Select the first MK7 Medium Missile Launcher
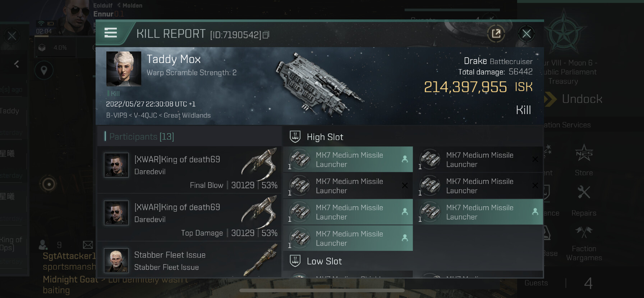Viewport: 644px width, 298px height. click(348, 159)
